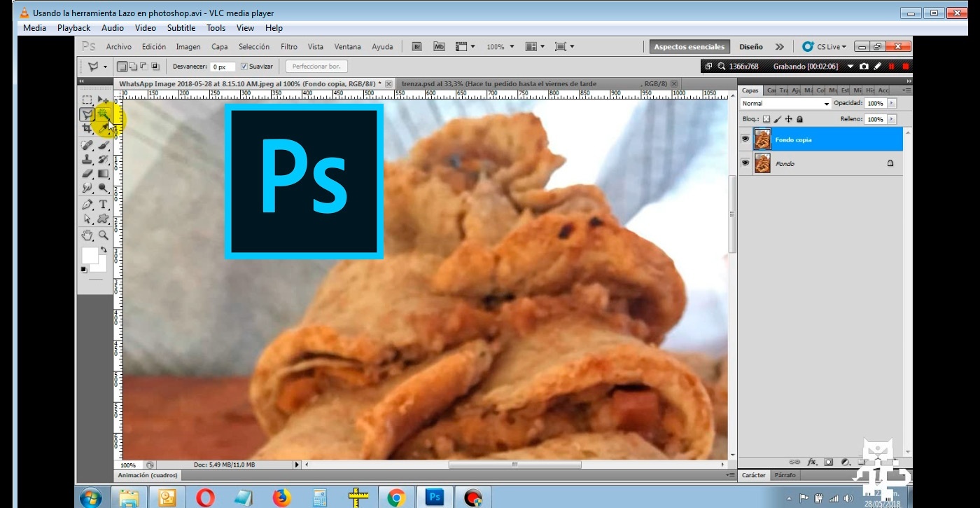Screen dimensions: 980x508
Task: Switch to Aspectos esenciales workspace
Action: (689, 47)
